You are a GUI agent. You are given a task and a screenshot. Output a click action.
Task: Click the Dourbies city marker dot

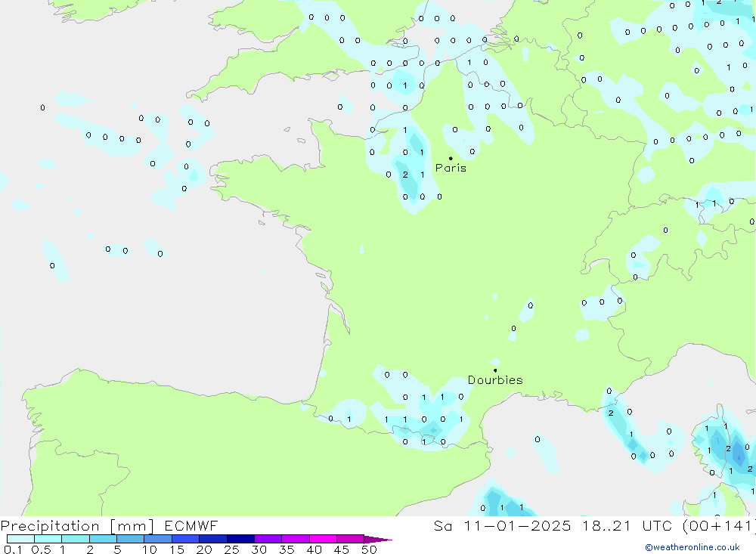(495, 370)
